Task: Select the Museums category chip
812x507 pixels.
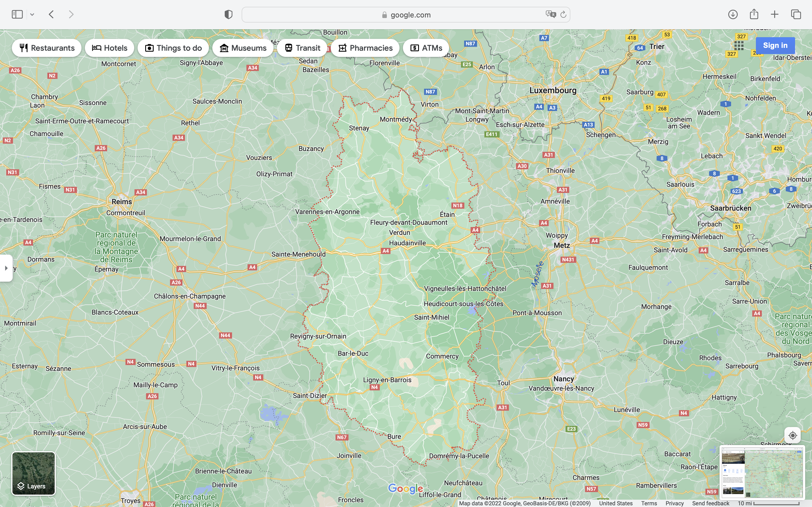Action: 242,48
